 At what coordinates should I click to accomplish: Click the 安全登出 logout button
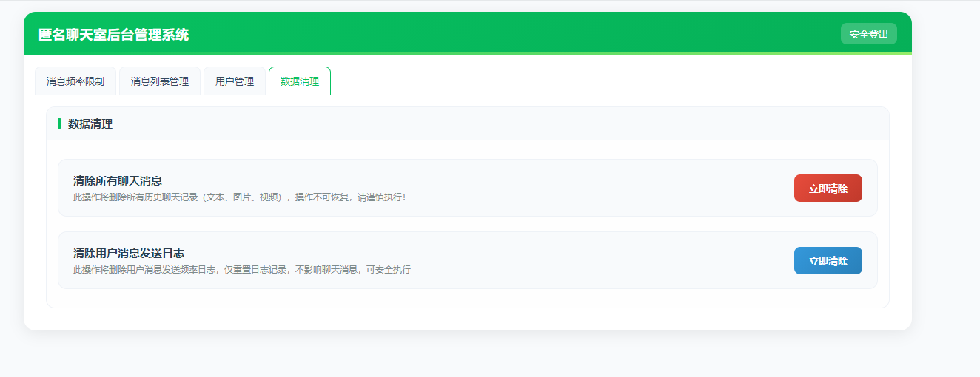tap(868, 34)
